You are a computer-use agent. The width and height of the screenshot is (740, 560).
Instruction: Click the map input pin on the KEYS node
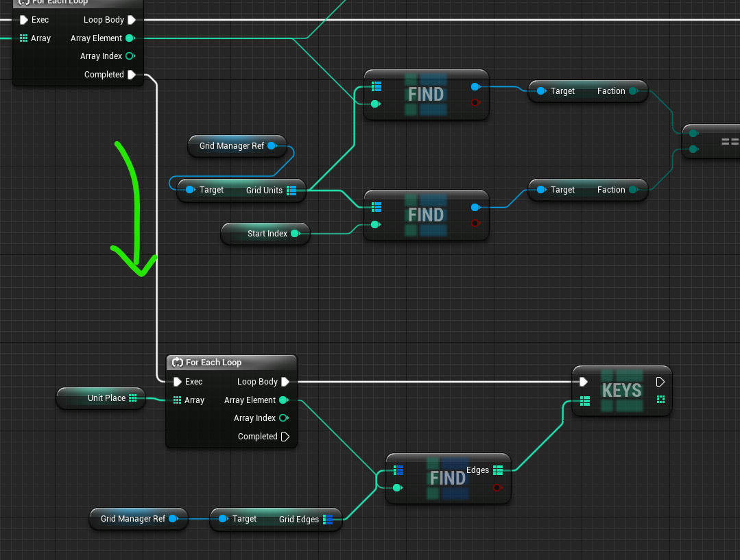(x=585, y=401)
